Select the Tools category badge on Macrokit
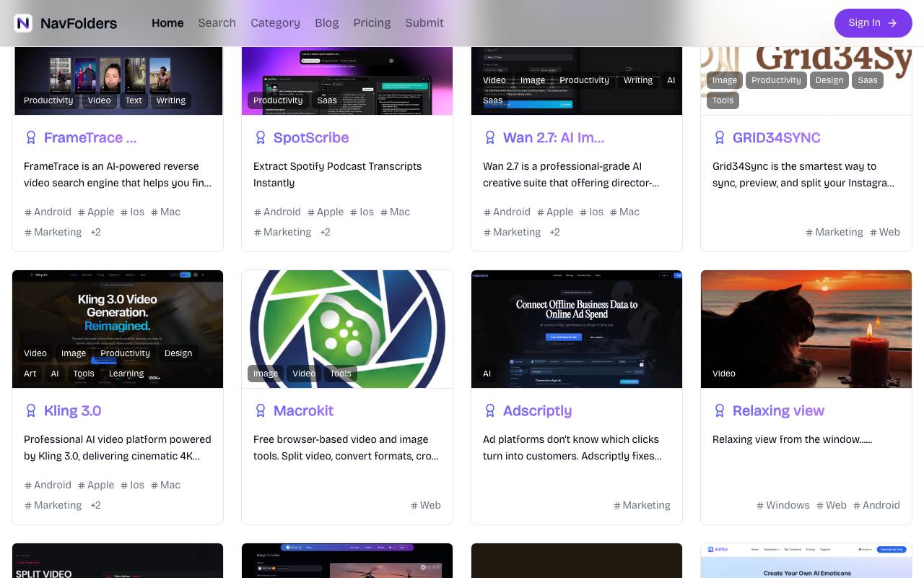 [341, 374]
